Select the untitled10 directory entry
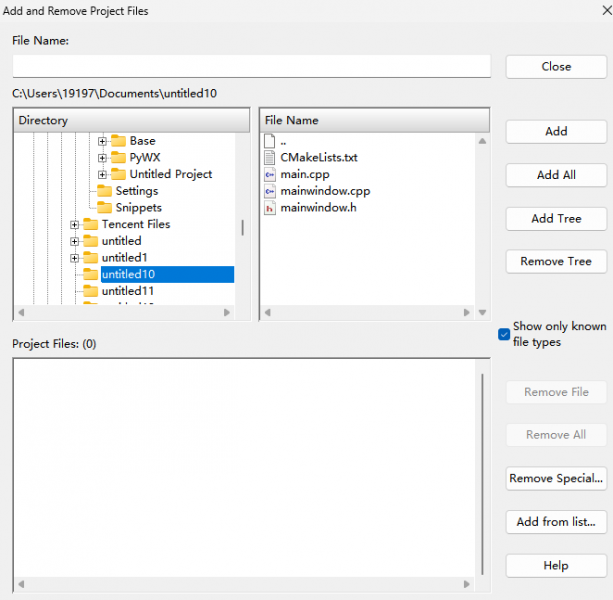The image size is (613, 600). (167, 274)
